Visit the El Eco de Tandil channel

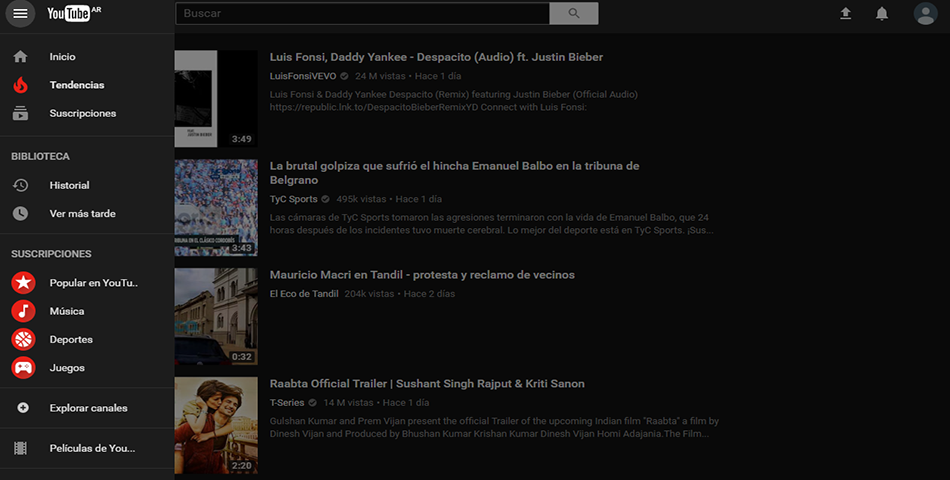304,294
